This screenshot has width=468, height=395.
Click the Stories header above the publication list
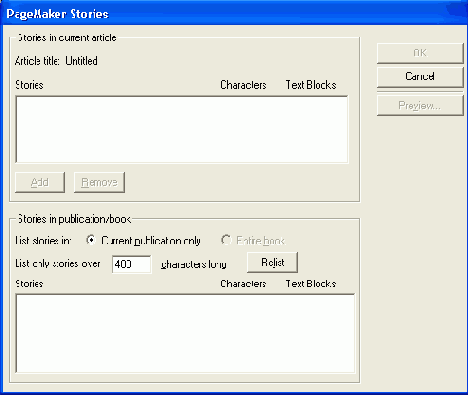click(29, 284)
